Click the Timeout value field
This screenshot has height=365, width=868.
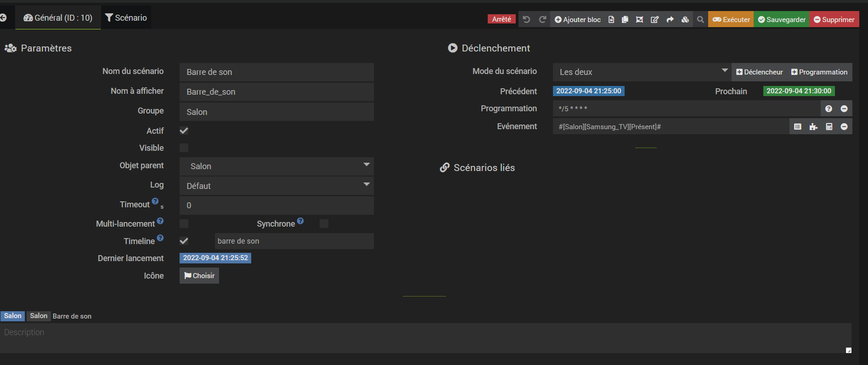coord(276,205)
